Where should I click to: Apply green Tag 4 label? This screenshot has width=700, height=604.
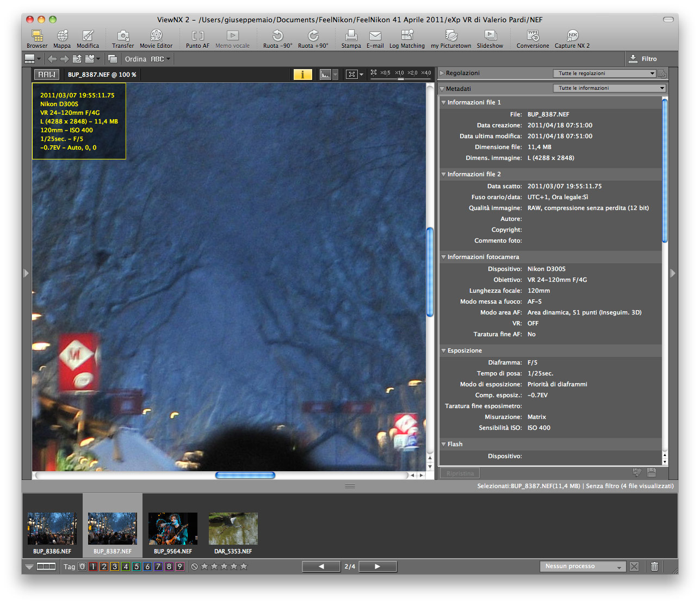[x=126, y=566]
